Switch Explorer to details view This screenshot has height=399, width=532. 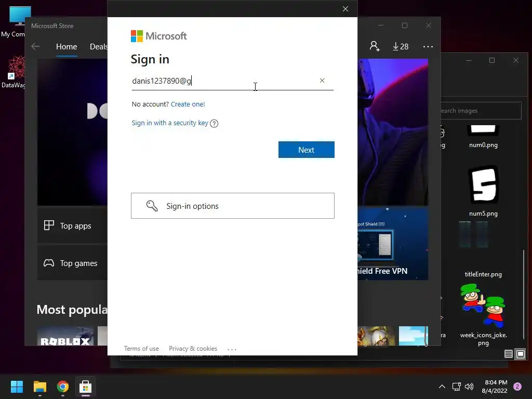[x=508, y=354]
